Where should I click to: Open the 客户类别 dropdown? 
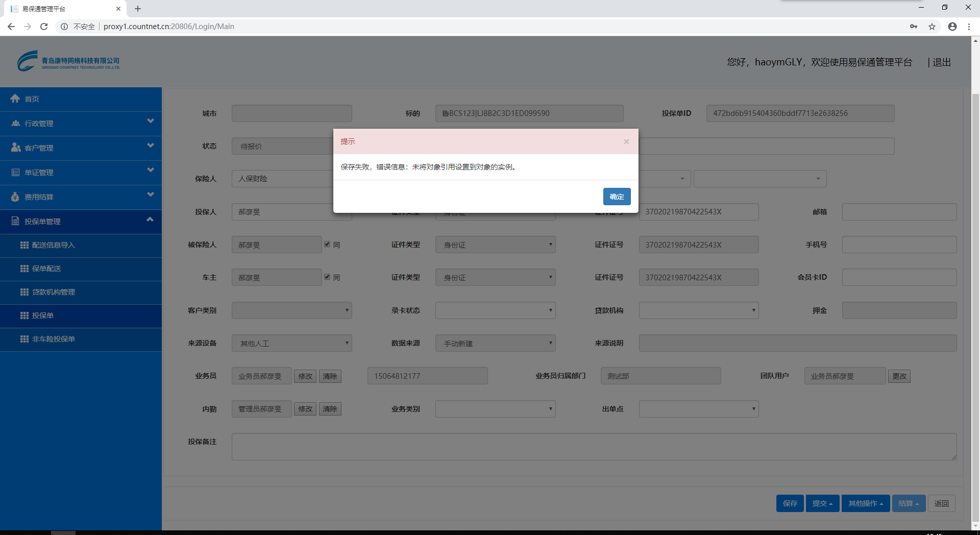point(291,310)
